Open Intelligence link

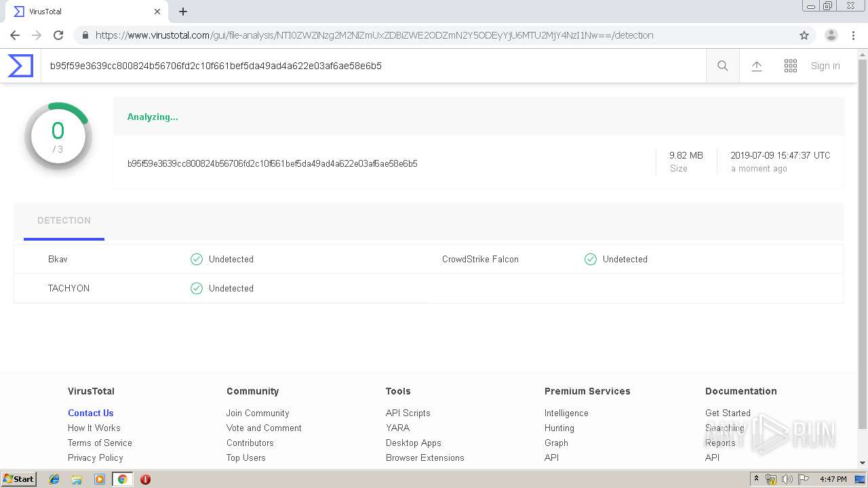point(566,413)
